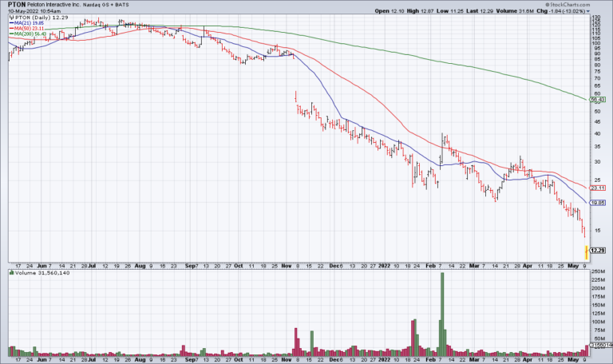Select the MA(21) legend entry

(x=25, y=23)
